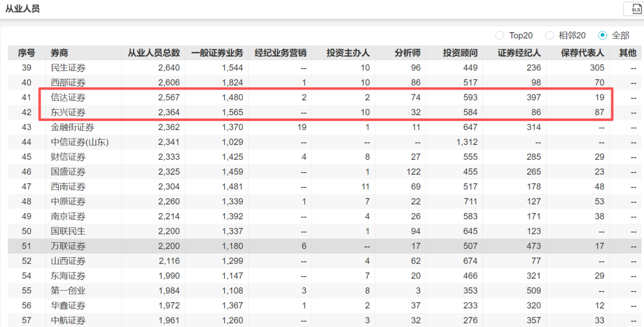
Task: Click 民生证券 sponsor representative value 305
Action: (x=597, y=68)
